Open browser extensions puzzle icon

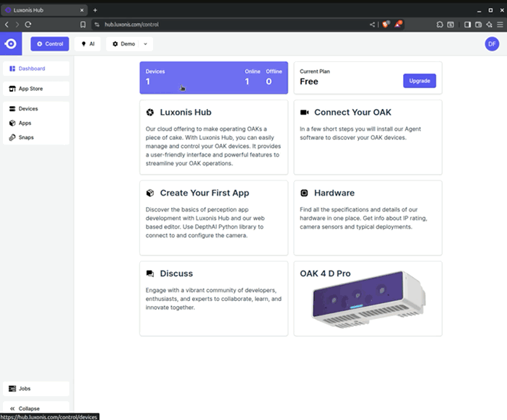pos(439,25)
